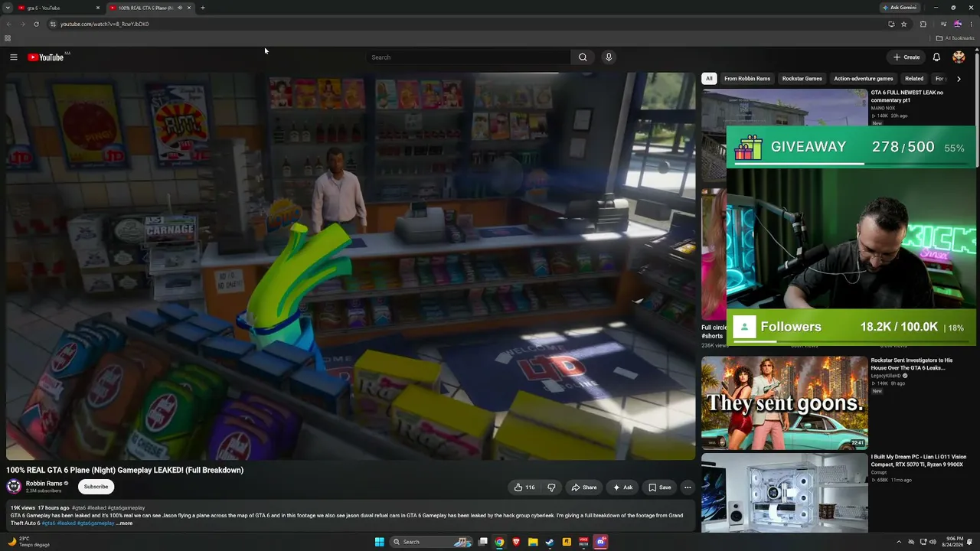
Task: Open Rockstar Games Launcher from the taskbar
Action: (x=567, y=542)
